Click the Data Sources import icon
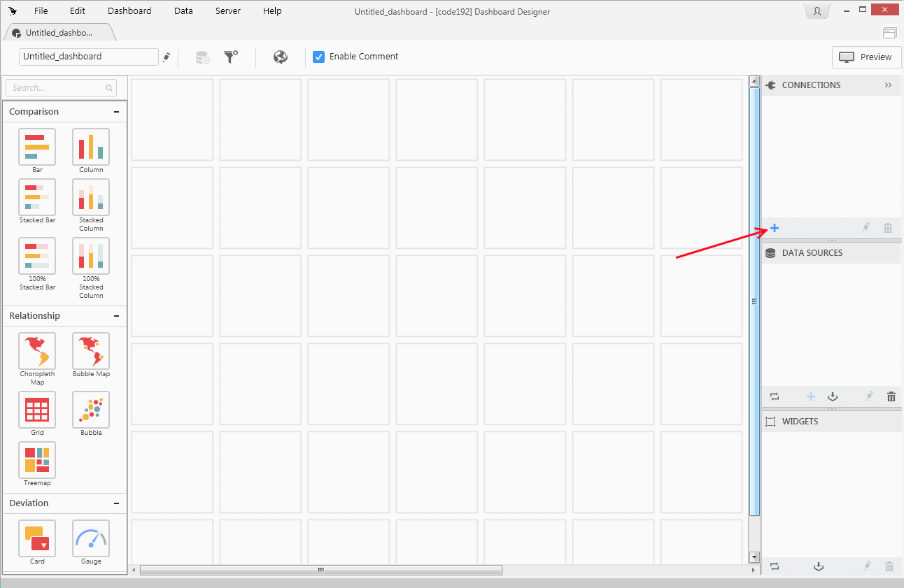Screen dimensions: 904x588 pyautogui.click(x=833, y=396)
